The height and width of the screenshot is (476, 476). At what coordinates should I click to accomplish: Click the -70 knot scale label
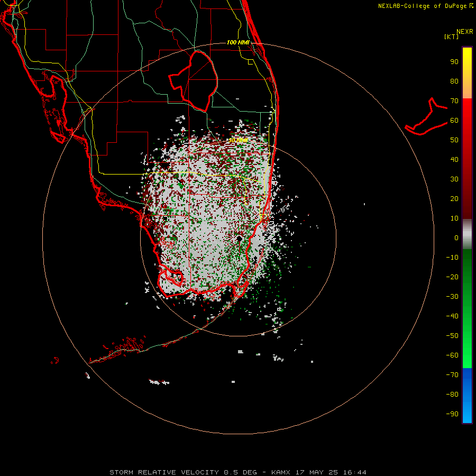coord(452,374)
